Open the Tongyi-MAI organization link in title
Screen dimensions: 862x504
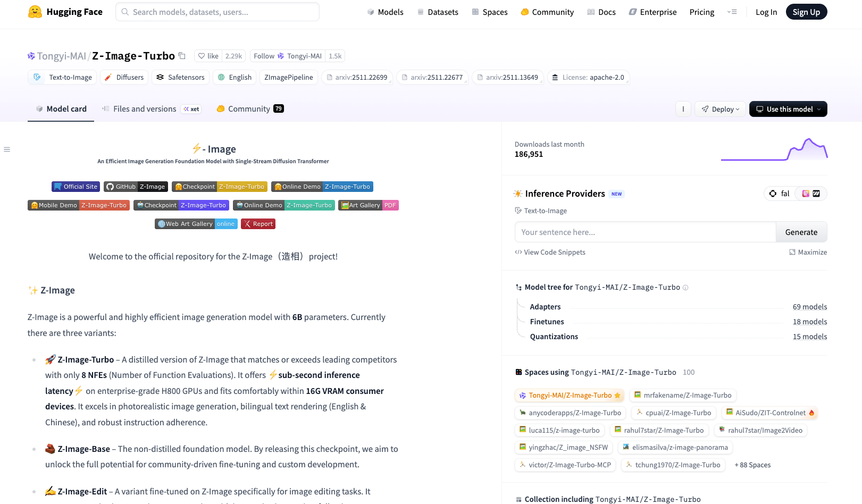61,56
